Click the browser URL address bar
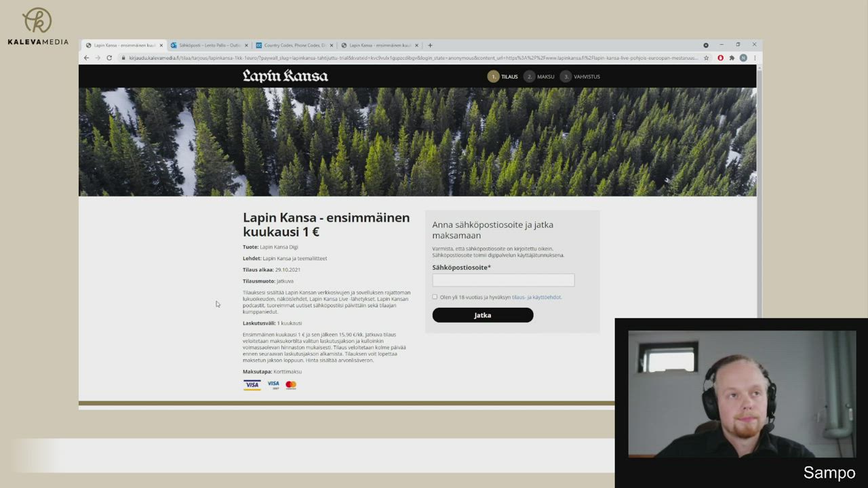The image size is (868, 488). (413, 58)
